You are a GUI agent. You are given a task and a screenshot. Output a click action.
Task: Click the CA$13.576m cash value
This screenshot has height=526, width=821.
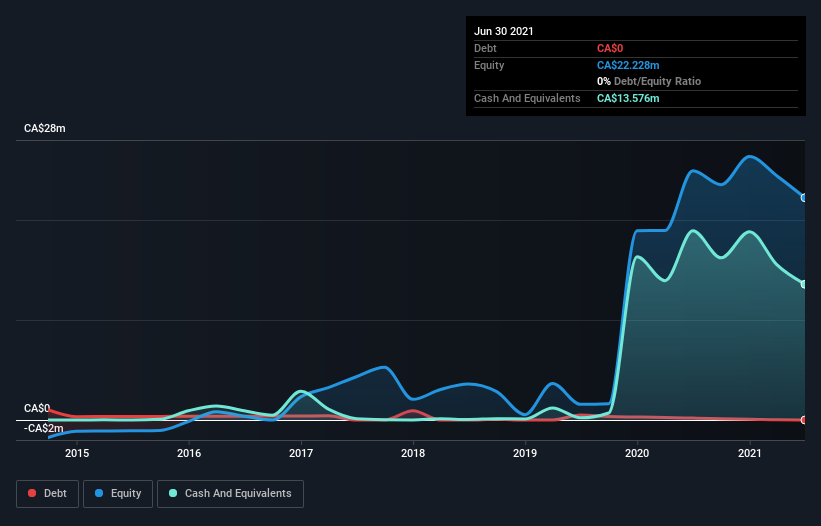point(628,98)
